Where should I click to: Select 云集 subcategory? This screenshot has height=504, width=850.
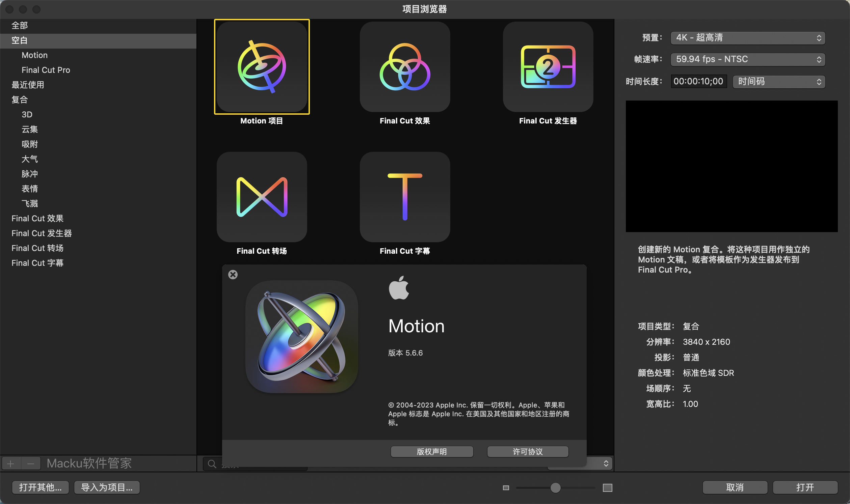click(x=98, y=130)
